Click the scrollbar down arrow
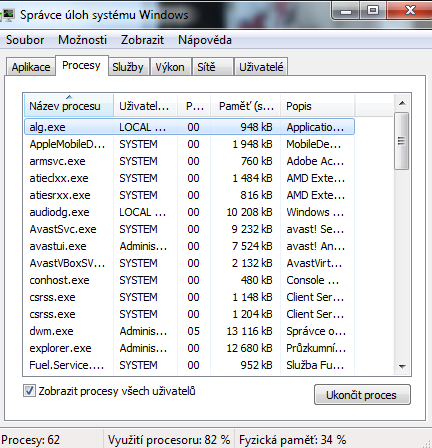The image size is (432, 448). pyautogui.click(x=402, y=367)
